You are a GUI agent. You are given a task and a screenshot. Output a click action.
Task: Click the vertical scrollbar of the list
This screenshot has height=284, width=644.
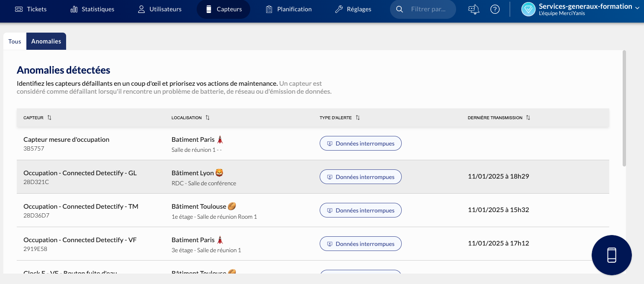point(624,109)
